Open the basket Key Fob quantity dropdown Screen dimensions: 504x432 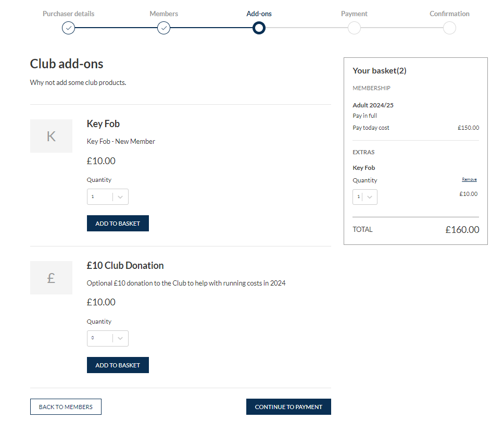(365, 197)
